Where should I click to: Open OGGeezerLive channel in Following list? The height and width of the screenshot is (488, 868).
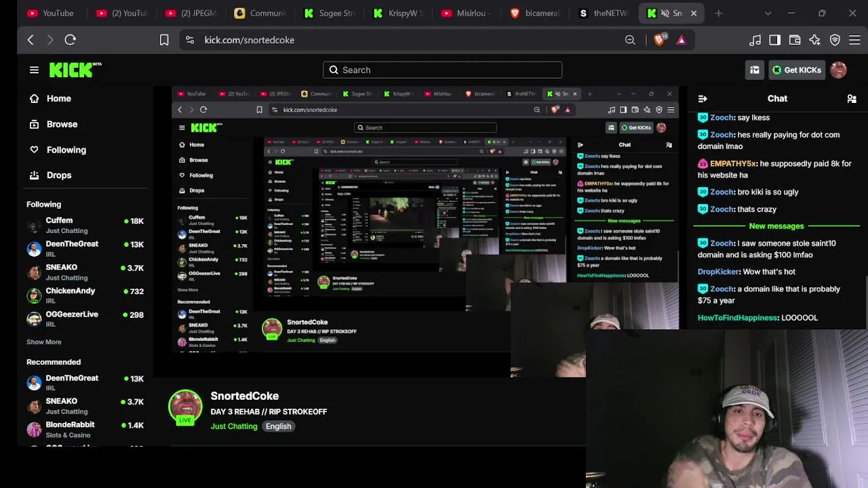(85, 319)
